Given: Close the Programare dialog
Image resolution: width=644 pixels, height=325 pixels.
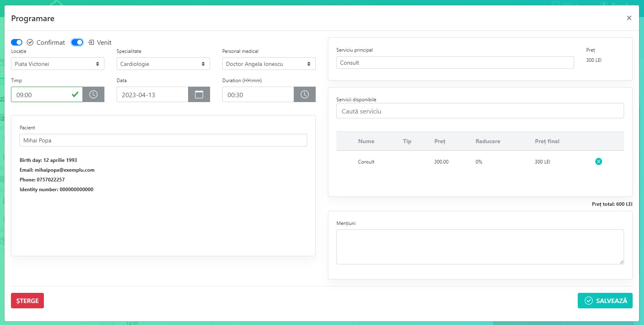Looking at the screenshot, I should [x=629, y=18].
